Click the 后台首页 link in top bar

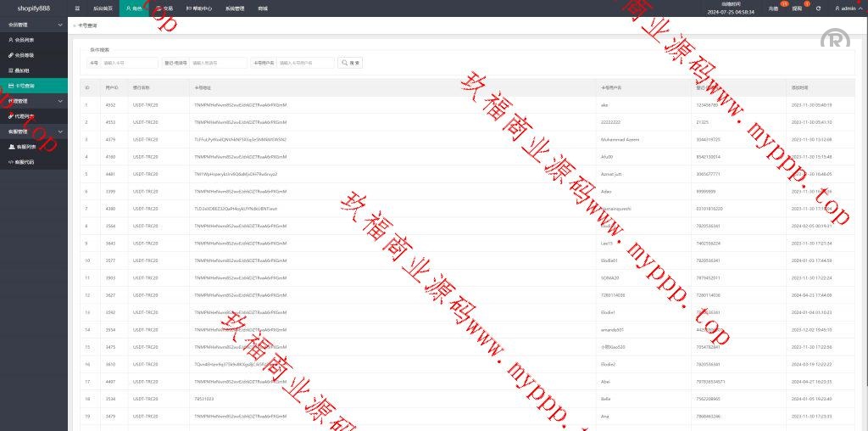[x=103, y=8]
